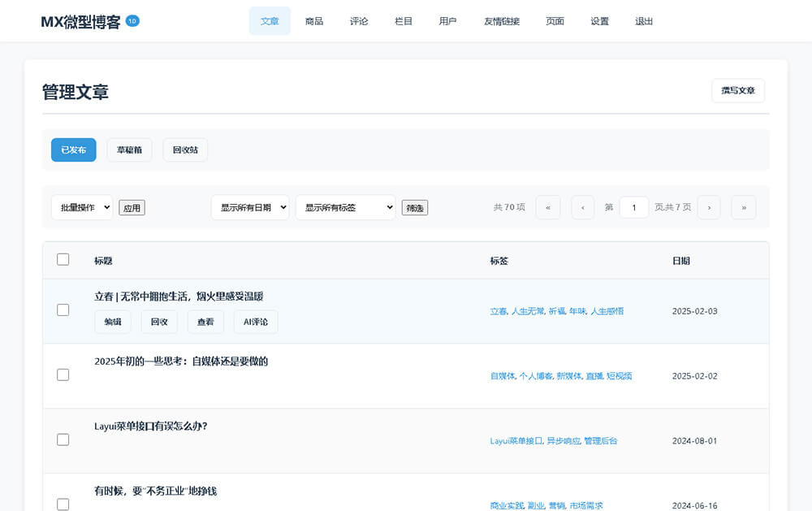Jump to first page with double-left arrow

[x=548, y=207]
